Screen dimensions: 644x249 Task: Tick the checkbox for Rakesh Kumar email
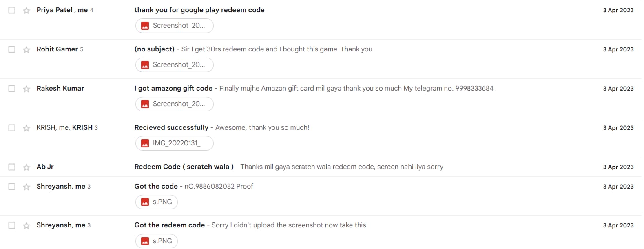pyautogui.click(x=12, y=89)
